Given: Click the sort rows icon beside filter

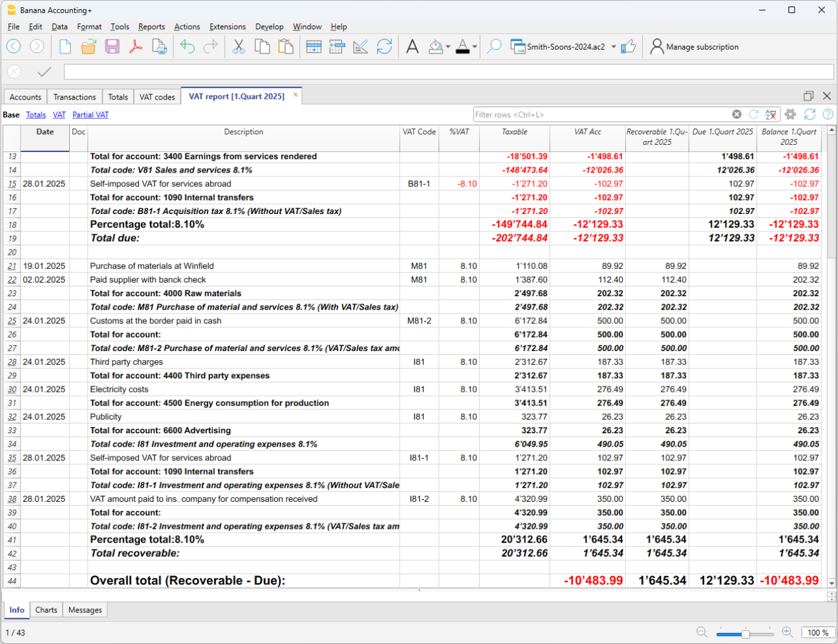Looking at the screenshot, I should pos(771,114).
